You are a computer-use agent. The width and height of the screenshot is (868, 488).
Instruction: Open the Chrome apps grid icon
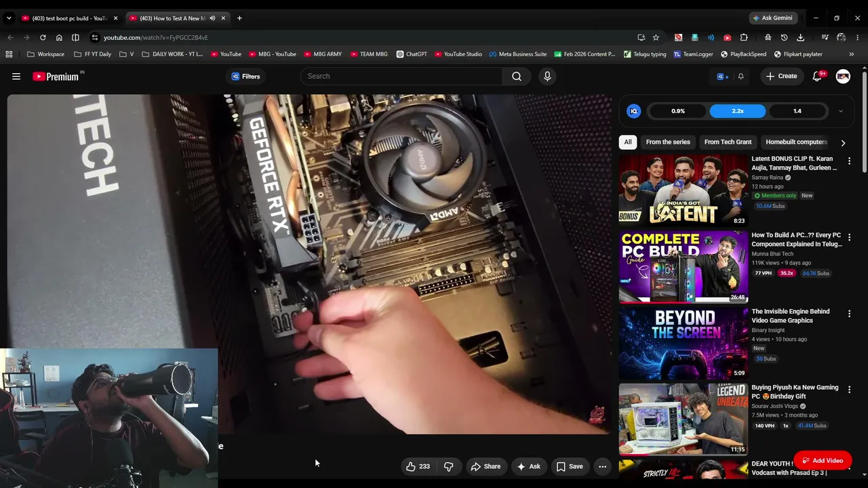pyautogui.click(x=9, y=54)
